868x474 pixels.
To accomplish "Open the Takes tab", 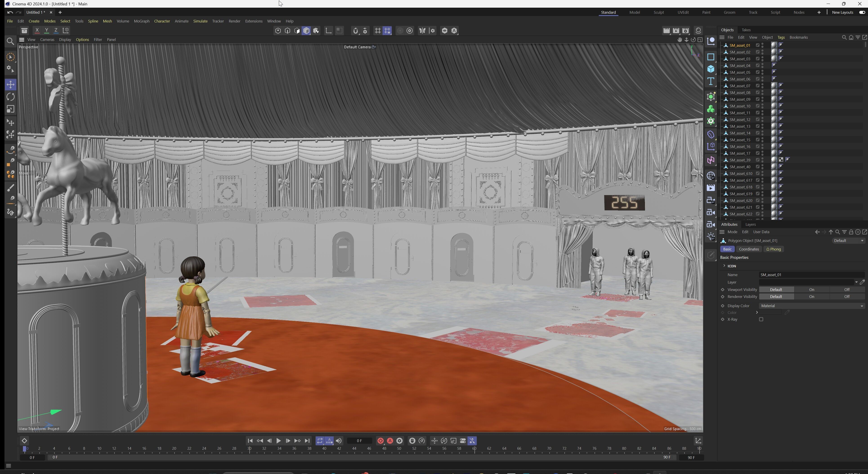I will pos(746,30).
